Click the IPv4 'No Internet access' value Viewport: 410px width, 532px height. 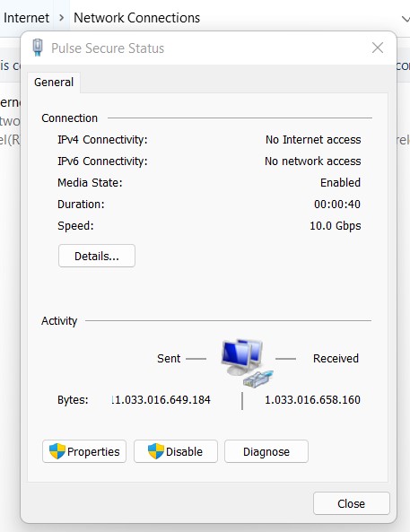coord(313,139)
